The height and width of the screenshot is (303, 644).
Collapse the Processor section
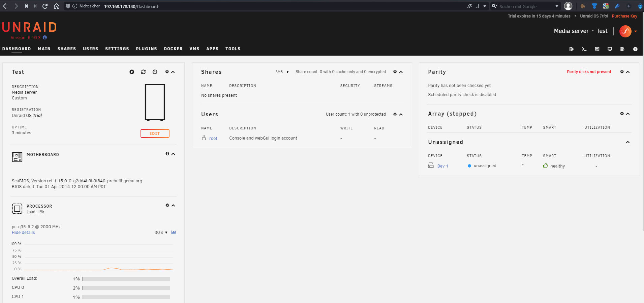click(173, 205)
